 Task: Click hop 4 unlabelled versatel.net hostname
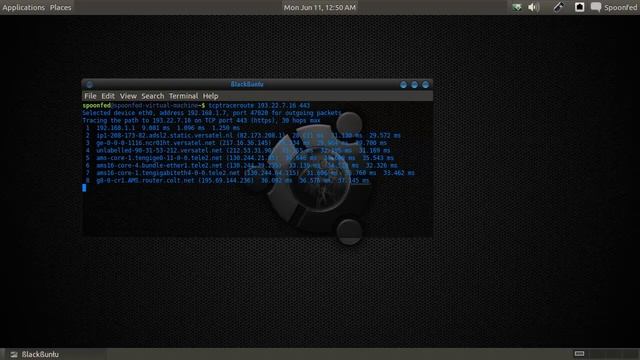coord(159,150)
